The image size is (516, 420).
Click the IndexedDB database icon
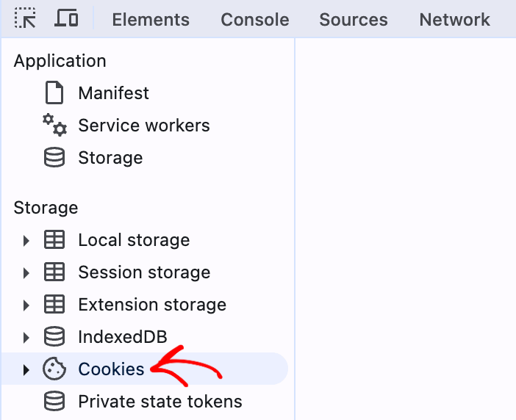(x=54, y=336)
